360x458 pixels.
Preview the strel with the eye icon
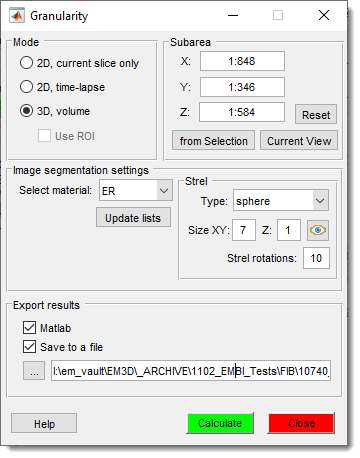click(318, 230)
